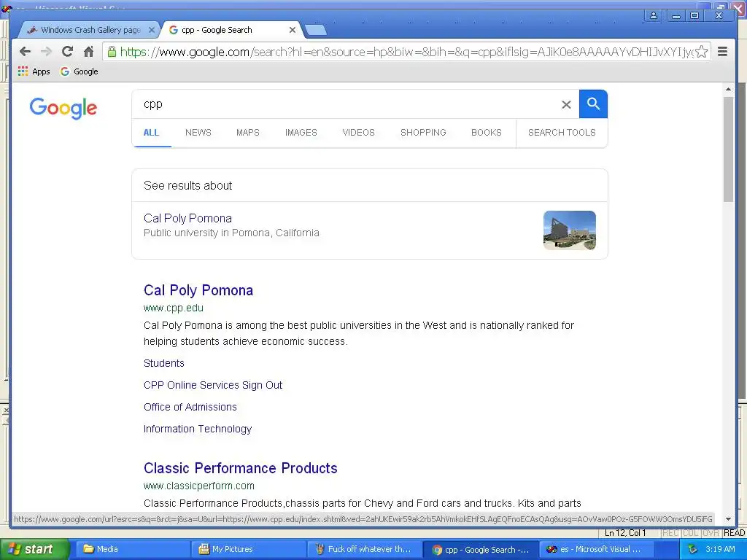
Task: Switch to SHOPPING results
Action: [x=423, y=133]
